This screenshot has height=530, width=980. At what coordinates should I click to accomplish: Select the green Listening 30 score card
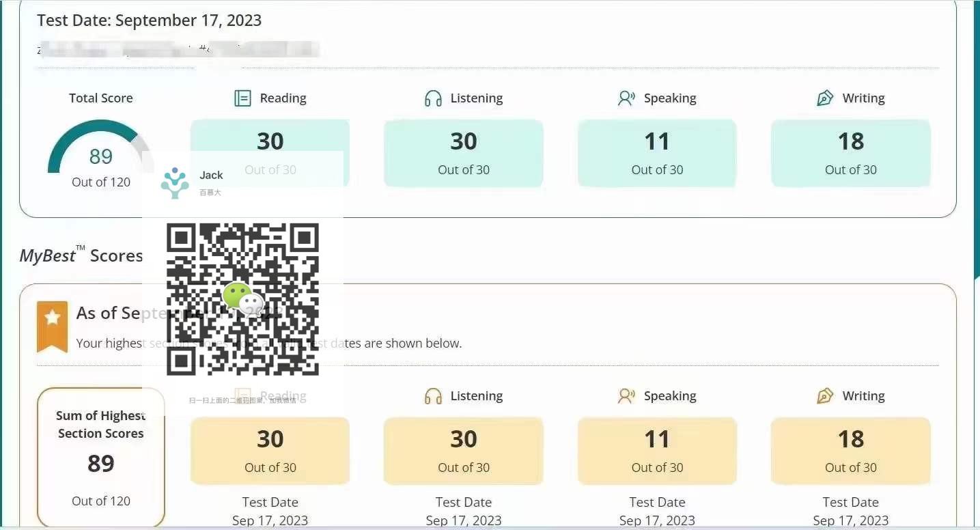point(464,154)
